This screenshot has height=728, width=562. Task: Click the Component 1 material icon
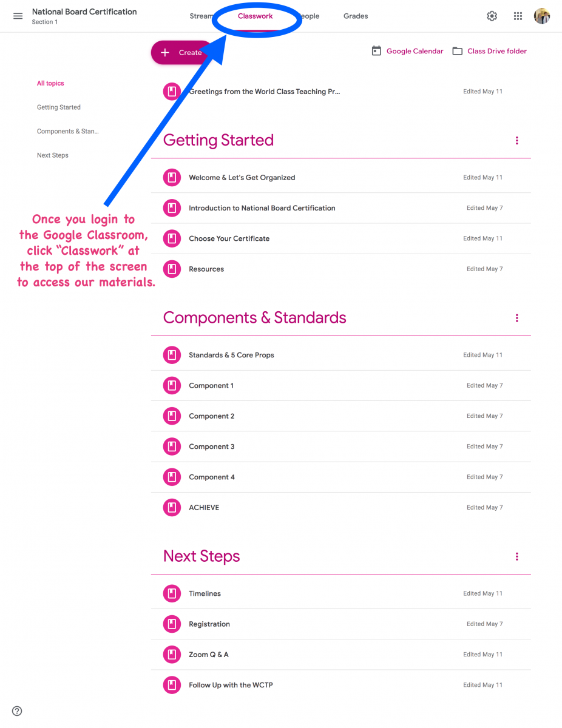coord(172,386)
